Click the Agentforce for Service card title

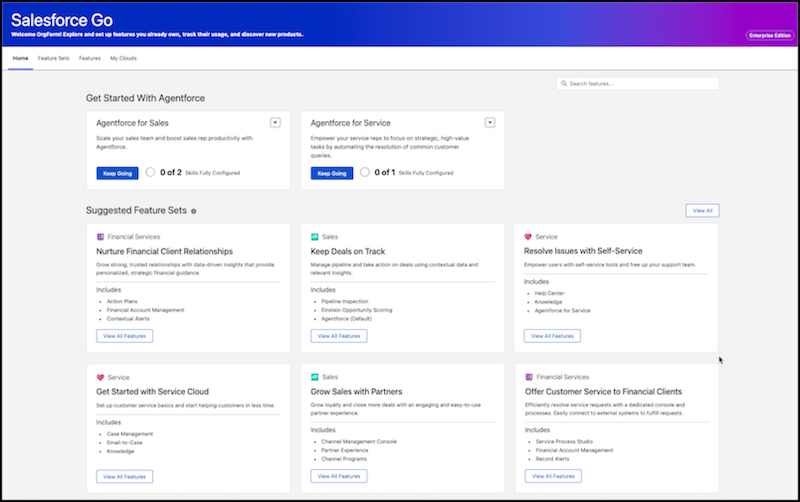click(x=351, y=123)
